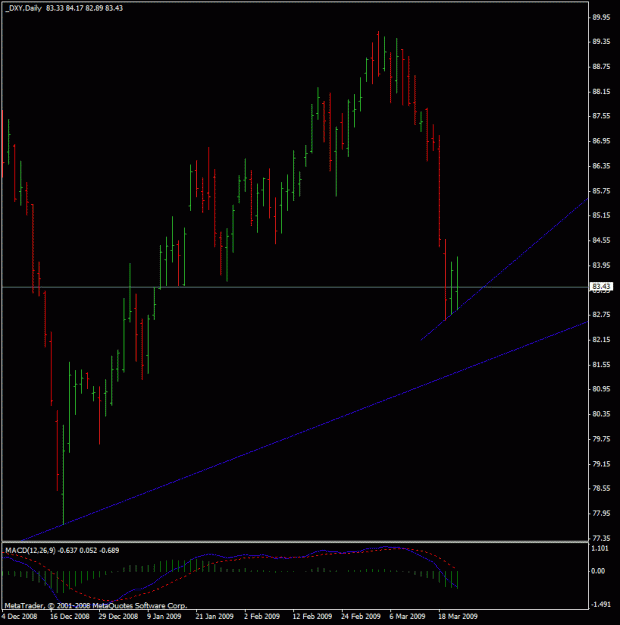Click the 6 Mar 2009 date label
Screen dimensions: 620x625
click(407, 616)
